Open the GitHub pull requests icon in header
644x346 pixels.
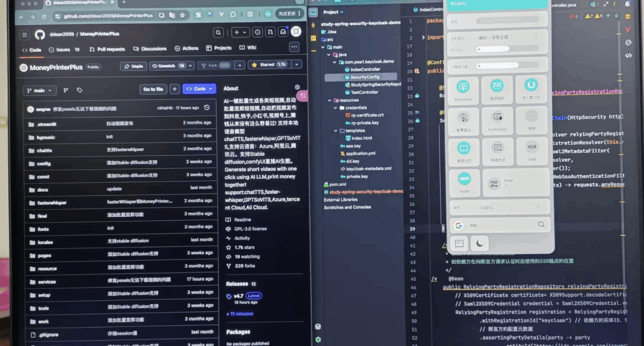[x=270, y=32]
